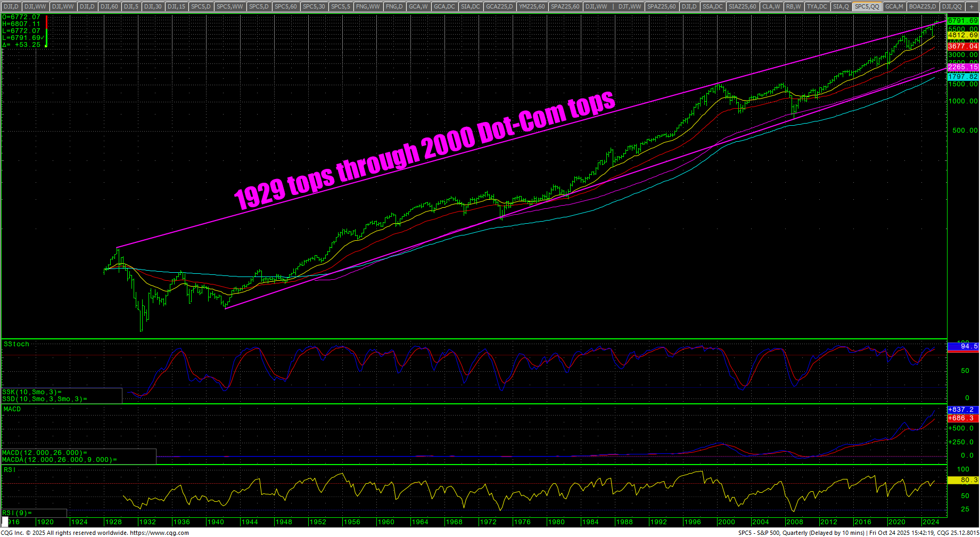
Task: Click the yellow 4812.69 moving average label
Action: tap(962, 35)
